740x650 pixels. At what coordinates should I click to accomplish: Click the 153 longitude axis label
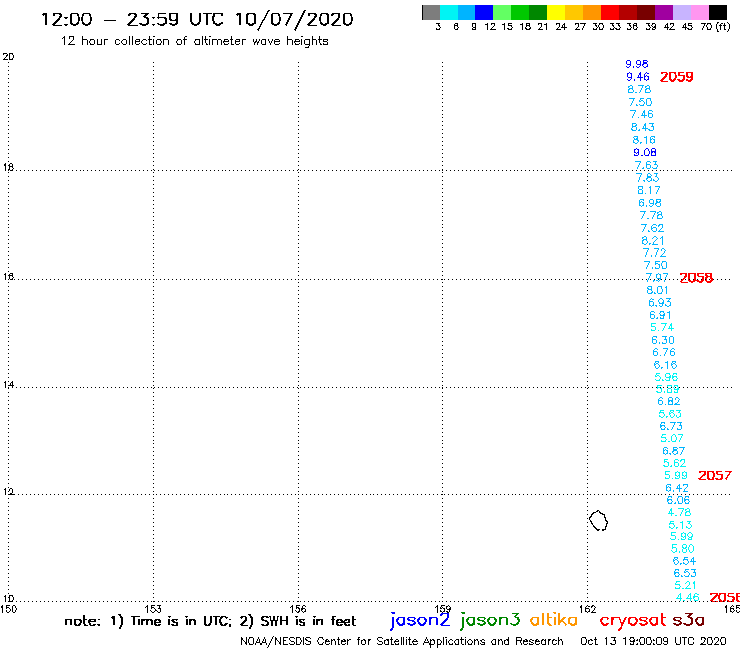click(153, 609)
